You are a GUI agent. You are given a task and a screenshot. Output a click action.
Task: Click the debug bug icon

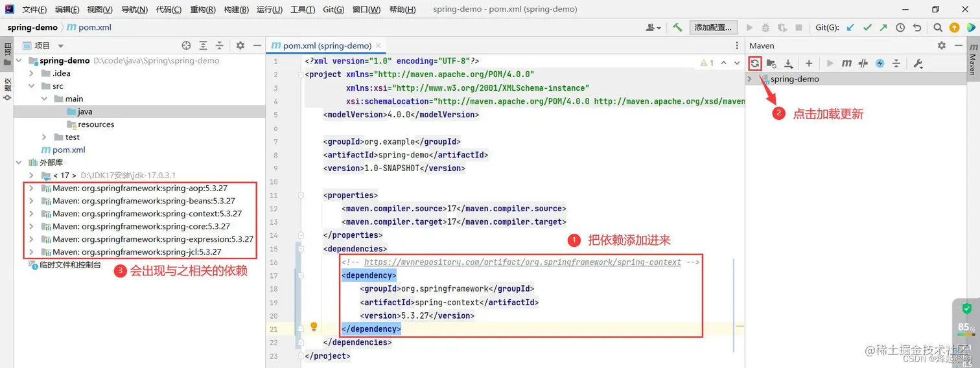click(765, 28)
